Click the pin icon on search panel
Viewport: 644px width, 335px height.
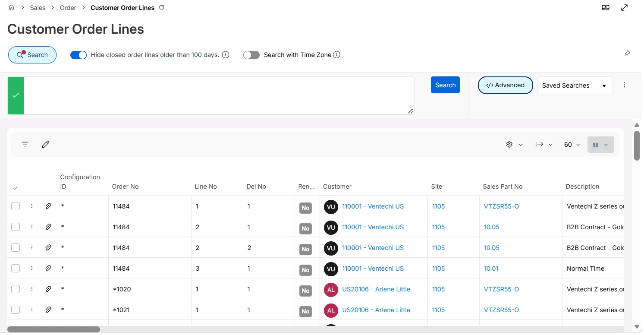(x=627, y=53)
